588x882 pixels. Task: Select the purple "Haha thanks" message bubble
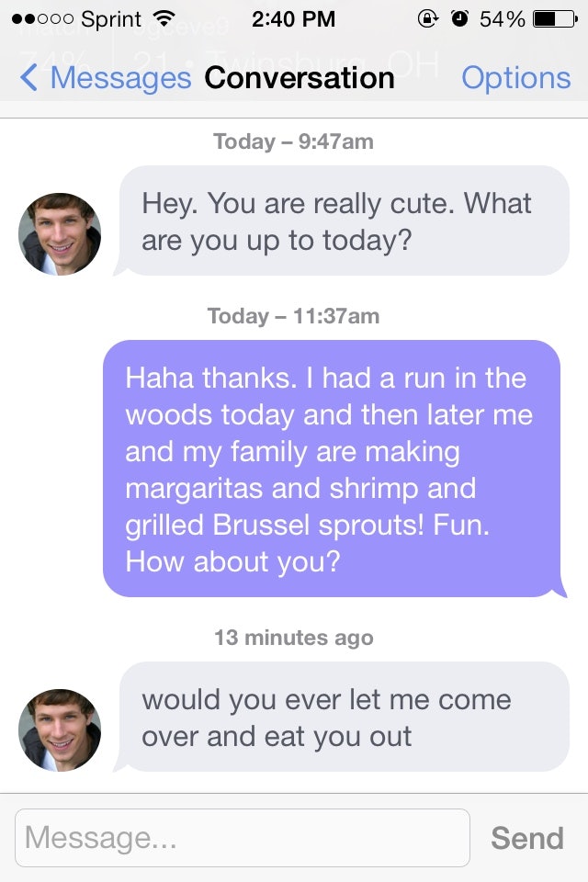pyautogui.click(x=331, y=469)
